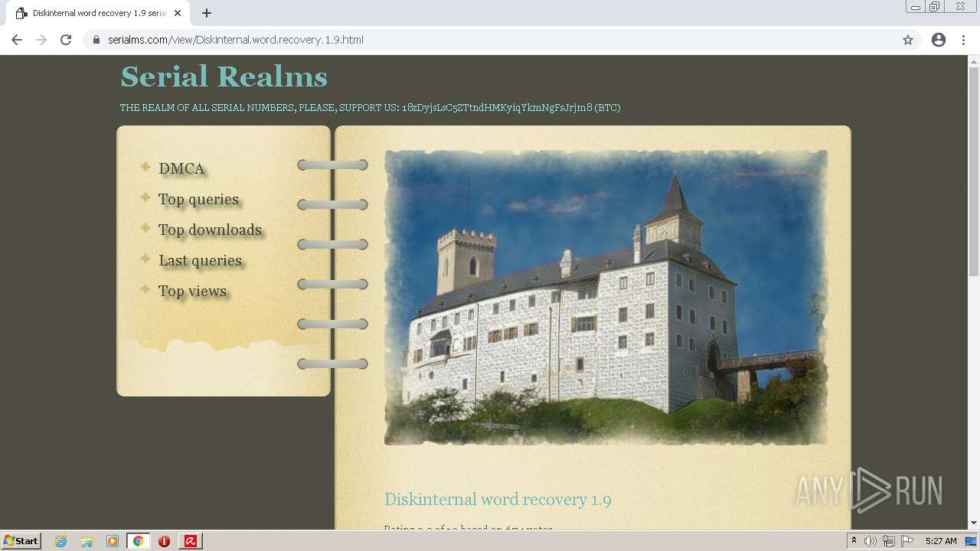Open the Top queries page
Image resolution: width=980 pixels, height=551 pixels.
click(x=199, y=199)
